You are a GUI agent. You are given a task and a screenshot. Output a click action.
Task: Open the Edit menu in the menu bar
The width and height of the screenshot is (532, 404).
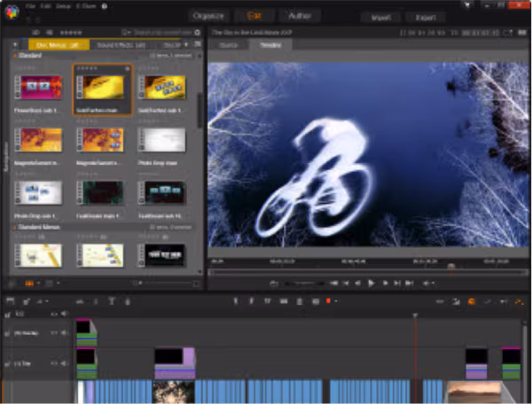[x=45, y=6]
